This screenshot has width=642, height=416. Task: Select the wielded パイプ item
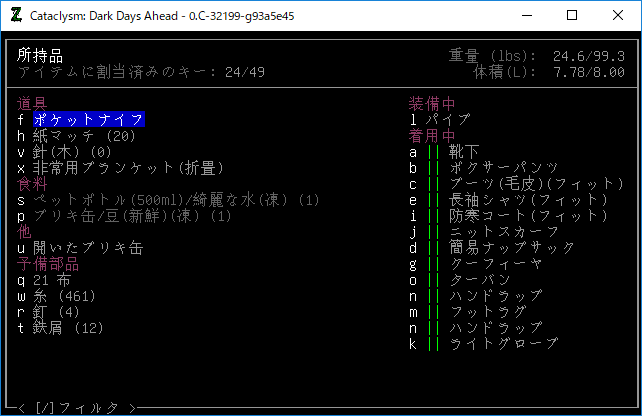448,120
